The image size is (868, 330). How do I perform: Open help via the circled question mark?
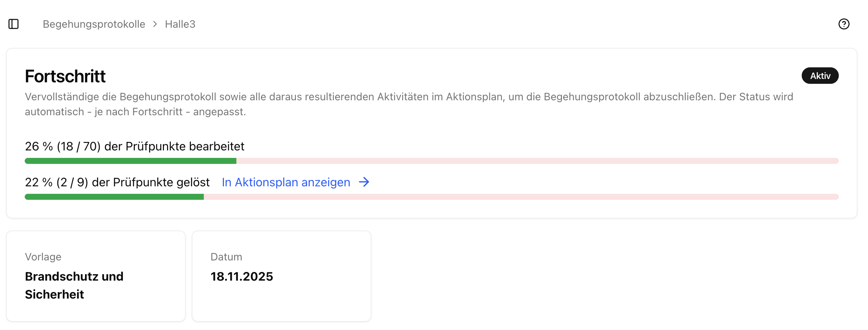(x=844, y=24)
